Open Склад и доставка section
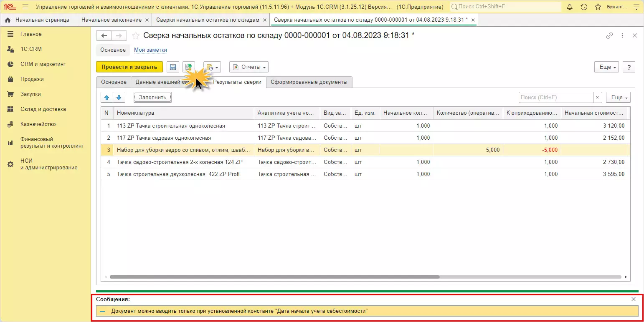This screenshot has width=644, height=322. [x=43, y=109]
